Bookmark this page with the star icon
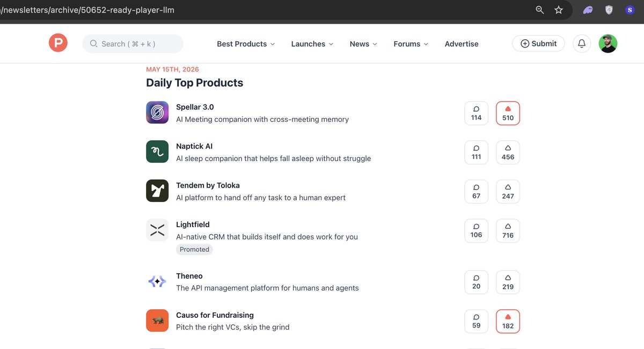This screenshot has height=349, width=644. [x=559, y=10]
